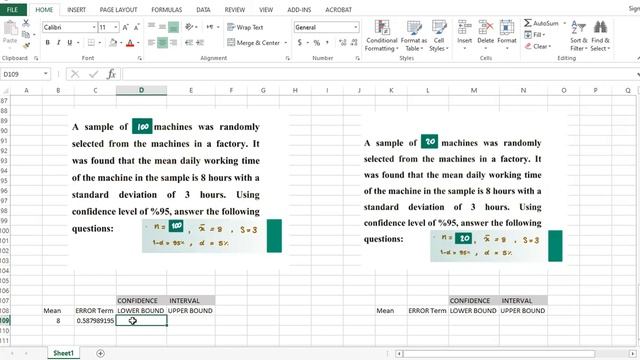This screenshot has height=360, width=640.
Task: Apply the Fill Color bucket
Action: coord(113,42)
